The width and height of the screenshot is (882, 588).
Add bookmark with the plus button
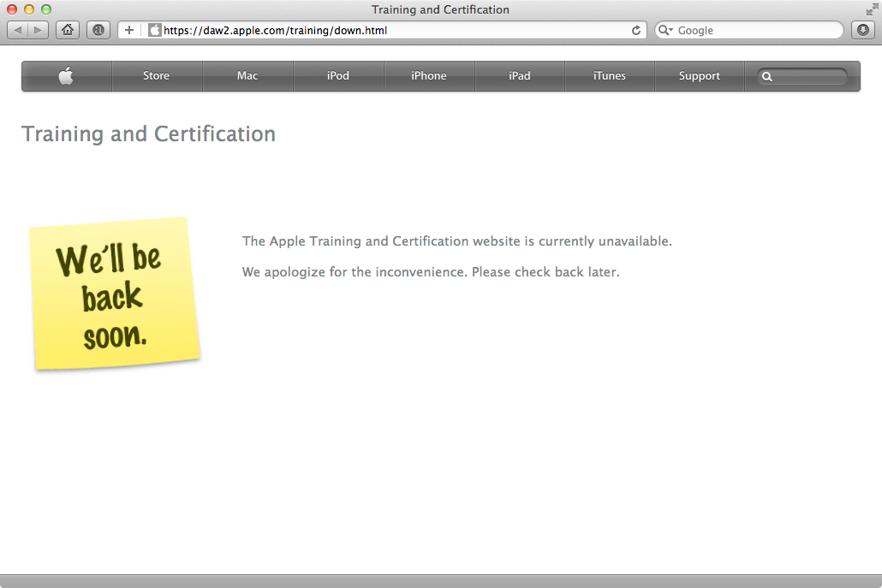point(129,30)
